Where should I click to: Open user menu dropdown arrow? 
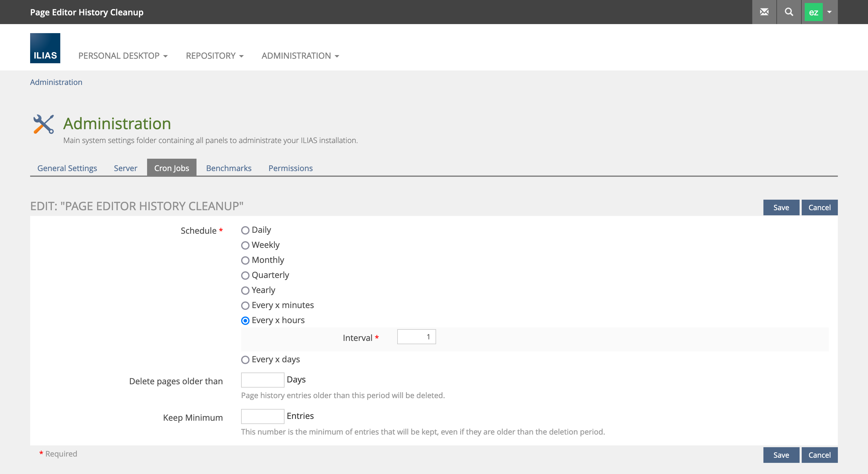click(x=830, y=12)
